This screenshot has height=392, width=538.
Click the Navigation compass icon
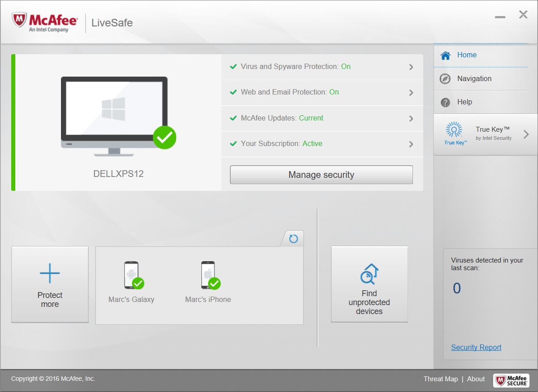tap(445, 79)
